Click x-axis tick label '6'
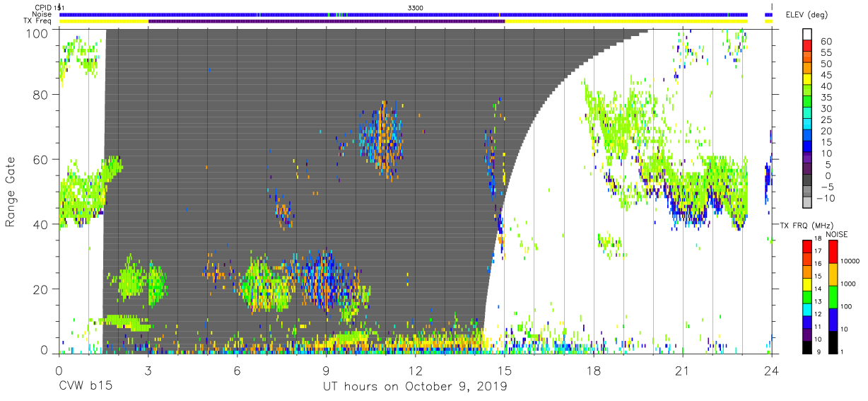The width and height of the screenshot is (868, 401). 237,371
